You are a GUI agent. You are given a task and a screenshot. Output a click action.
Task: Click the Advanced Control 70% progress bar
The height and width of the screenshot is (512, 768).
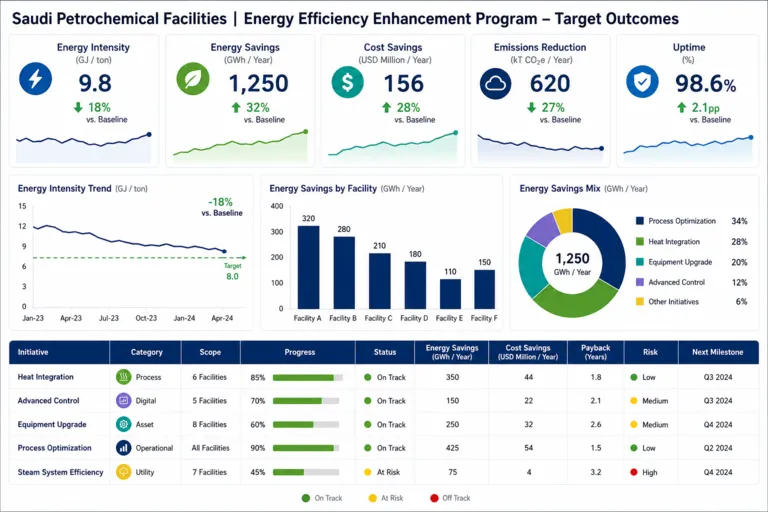tap(306, 401)
